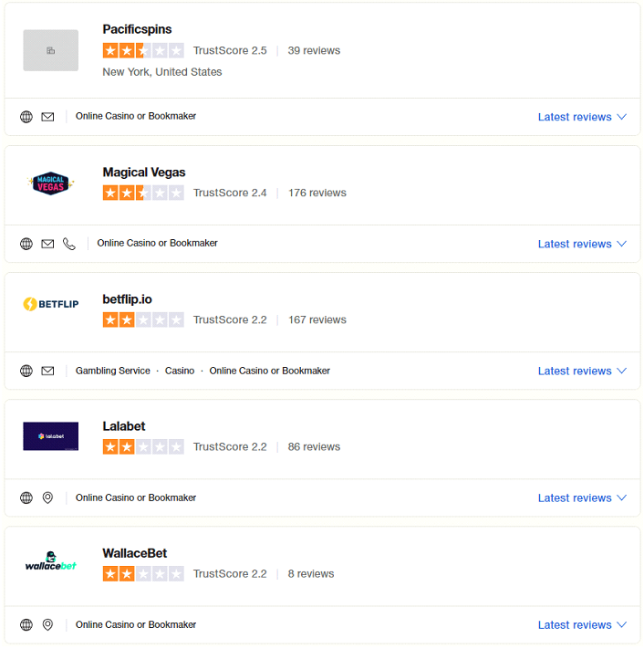Open the Magical Vegas company title

coord(144,173)
